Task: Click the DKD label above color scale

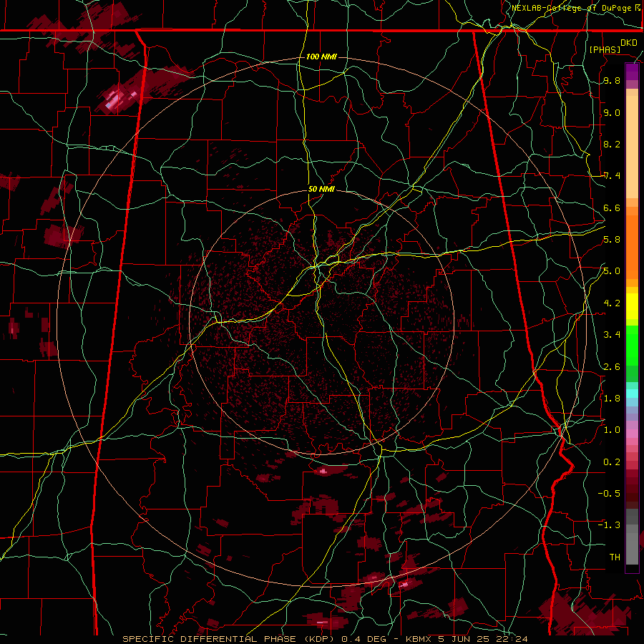Action: [x=628, y=43]
